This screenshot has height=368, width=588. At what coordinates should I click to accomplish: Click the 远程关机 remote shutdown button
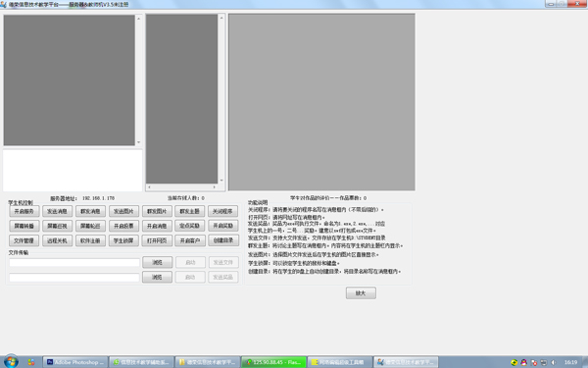pos(57,240)
